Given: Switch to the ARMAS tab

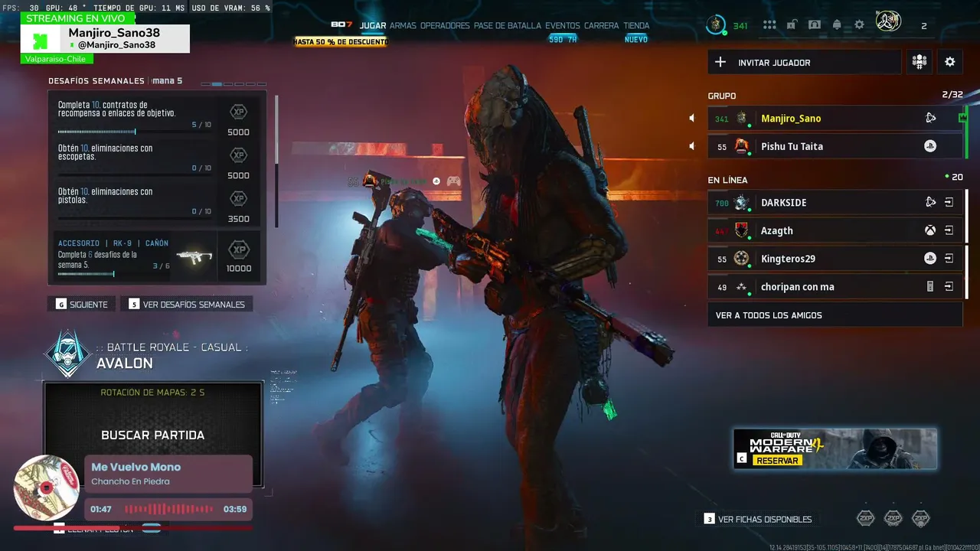Looking at the screenshot, I should pos(403,25).
